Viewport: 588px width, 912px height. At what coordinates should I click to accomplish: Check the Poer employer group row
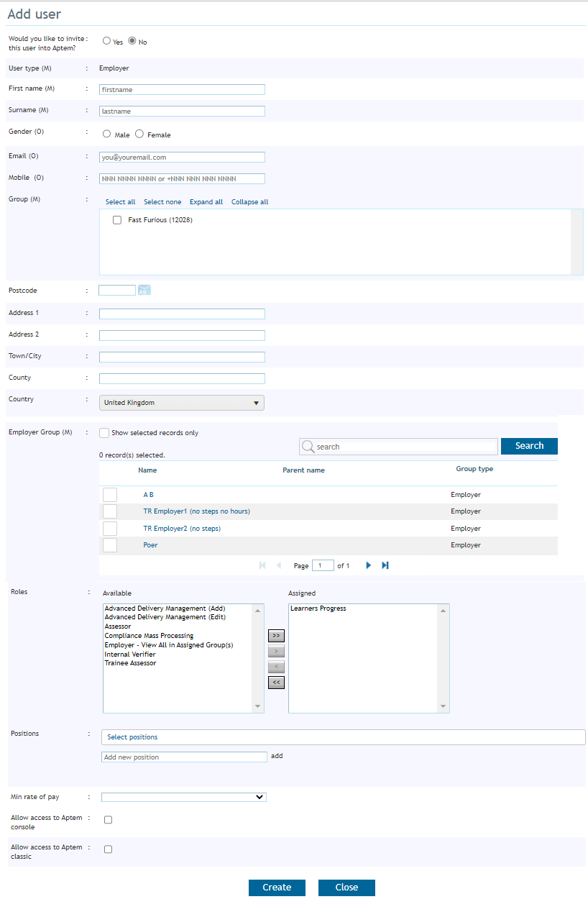(x=110, y=545)
